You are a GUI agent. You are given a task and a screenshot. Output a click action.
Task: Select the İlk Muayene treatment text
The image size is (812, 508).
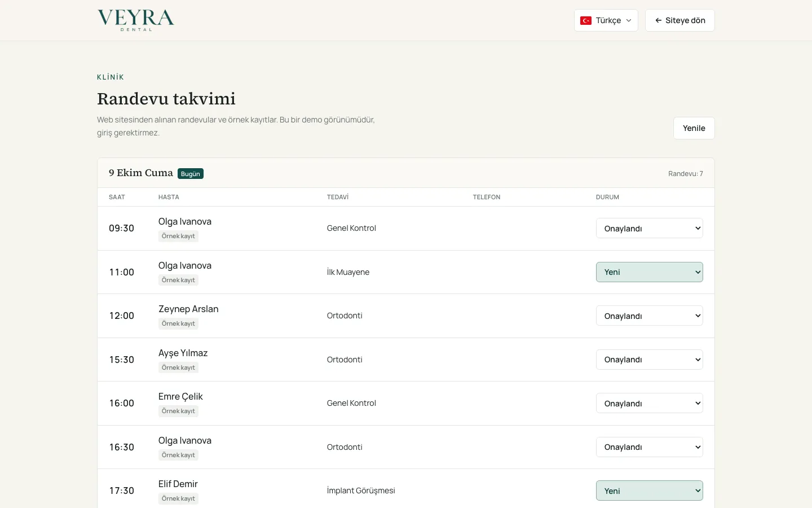(x=348, y=272)
